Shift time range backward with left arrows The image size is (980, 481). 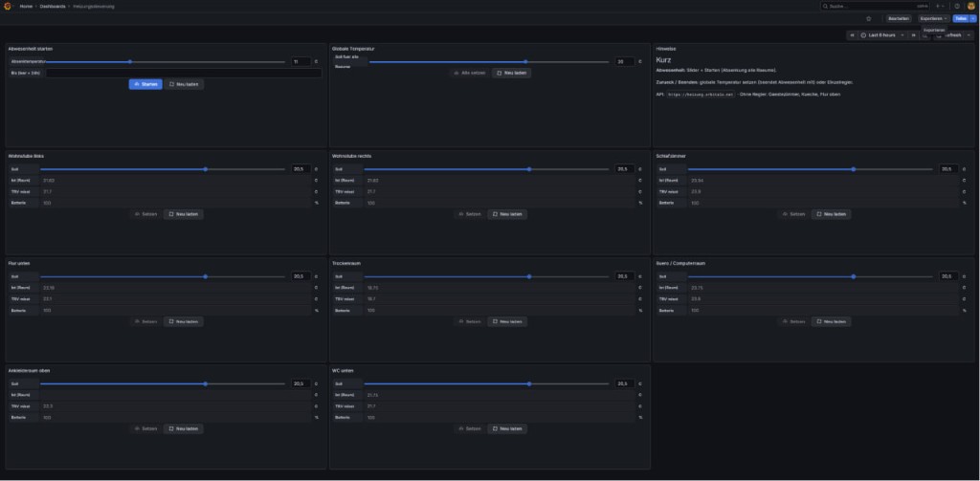(853, 35)
